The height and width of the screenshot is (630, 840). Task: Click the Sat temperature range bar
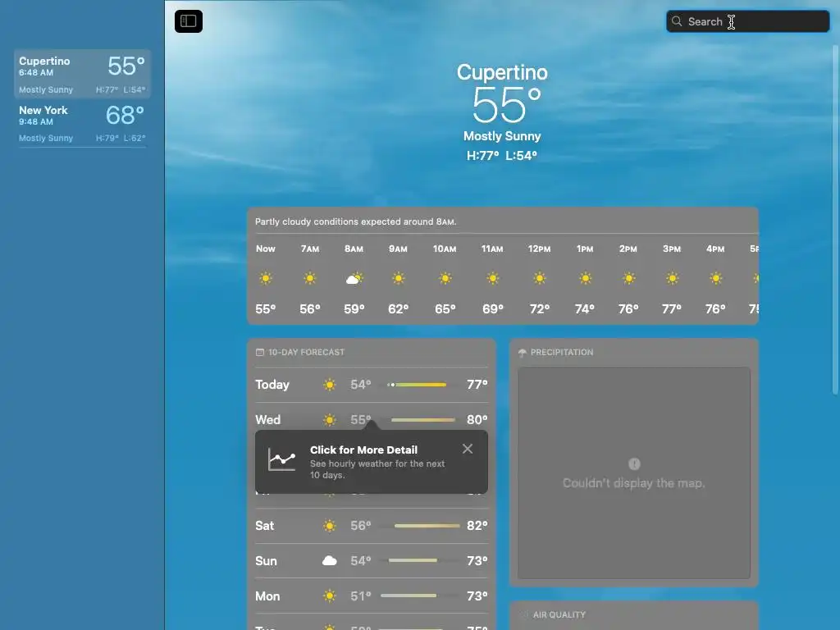pyautogui.click(x=427, y=526)
